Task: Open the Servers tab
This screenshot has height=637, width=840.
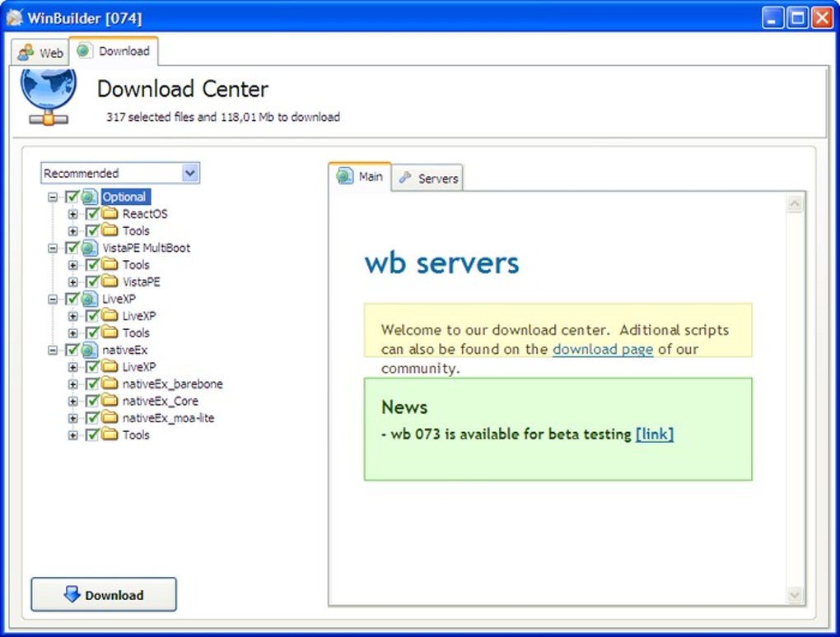Action: coord(428,179)
